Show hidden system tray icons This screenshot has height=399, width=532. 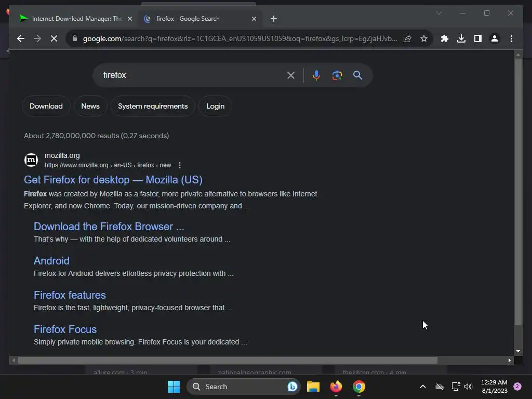(x=423, y=387)
